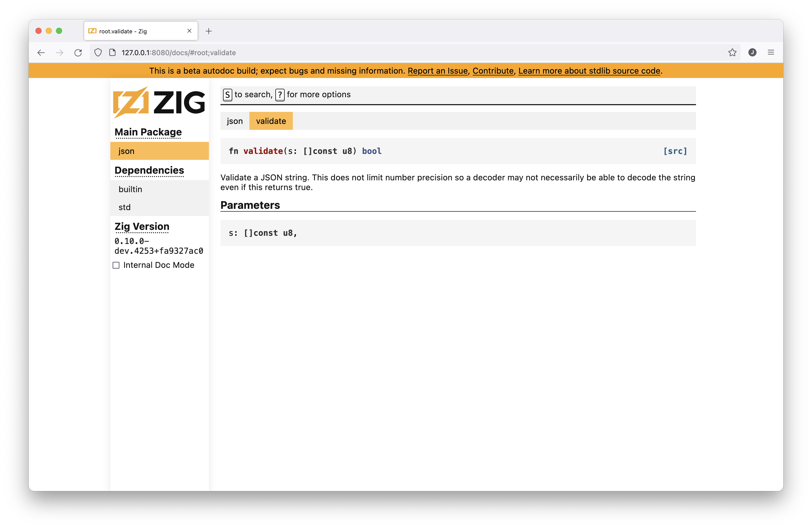Close the root.validate tab

(x=189, y=31)
